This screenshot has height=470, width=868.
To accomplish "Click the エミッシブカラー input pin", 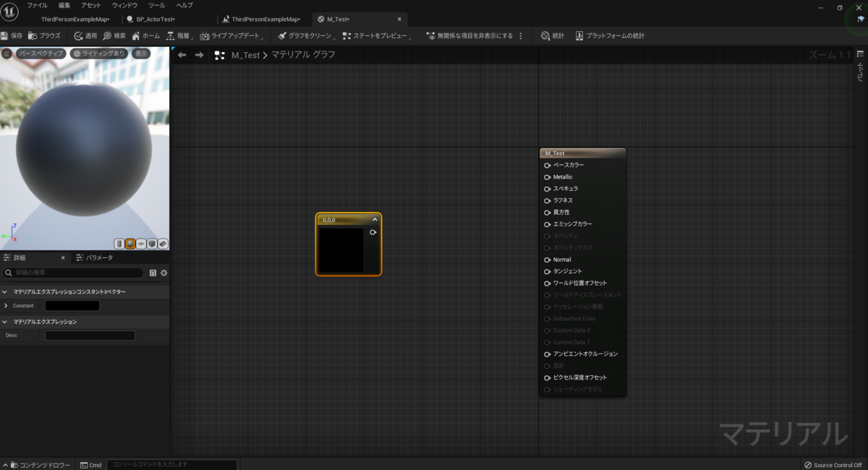I will tap(547, 224).
